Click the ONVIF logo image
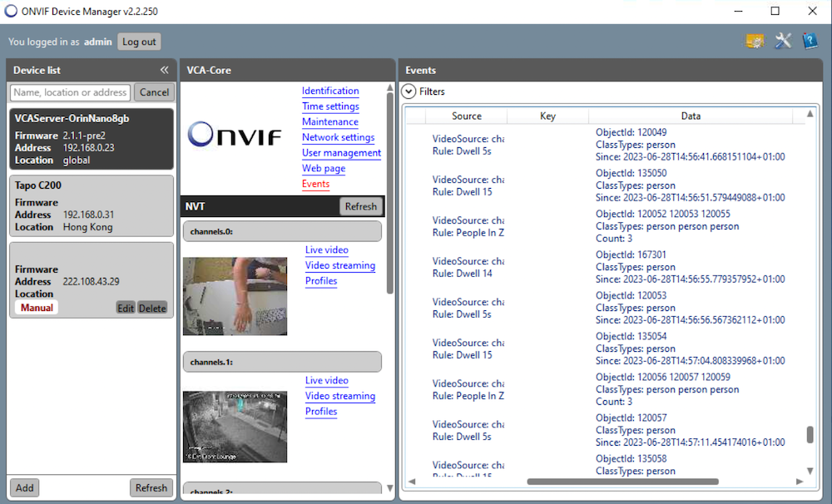This screenshot has height=504, width=832. [234, 134]
